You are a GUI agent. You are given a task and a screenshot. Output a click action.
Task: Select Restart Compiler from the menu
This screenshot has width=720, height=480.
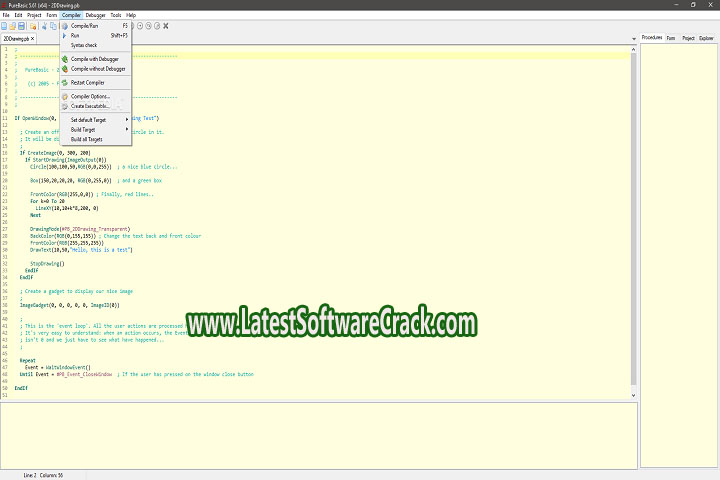coord(87,82)
